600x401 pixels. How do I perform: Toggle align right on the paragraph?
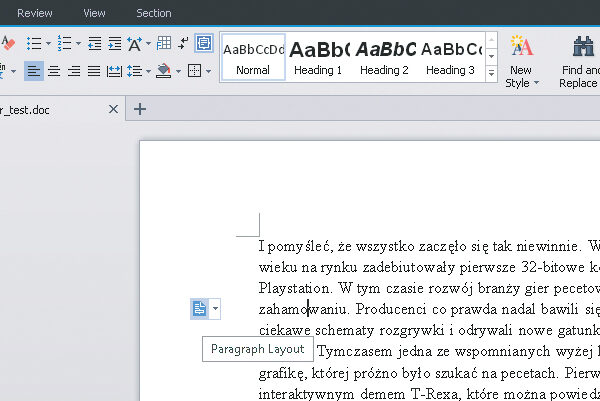[x=73, y=71]
